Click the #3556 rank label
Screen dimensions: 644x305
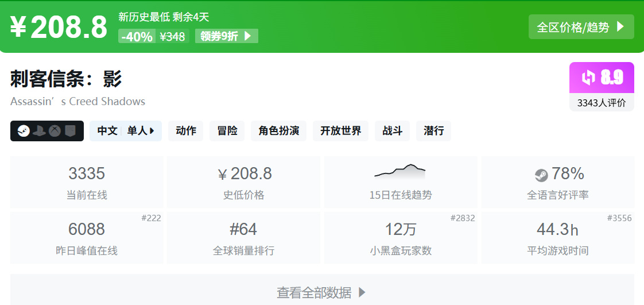[x=619, y=218]
